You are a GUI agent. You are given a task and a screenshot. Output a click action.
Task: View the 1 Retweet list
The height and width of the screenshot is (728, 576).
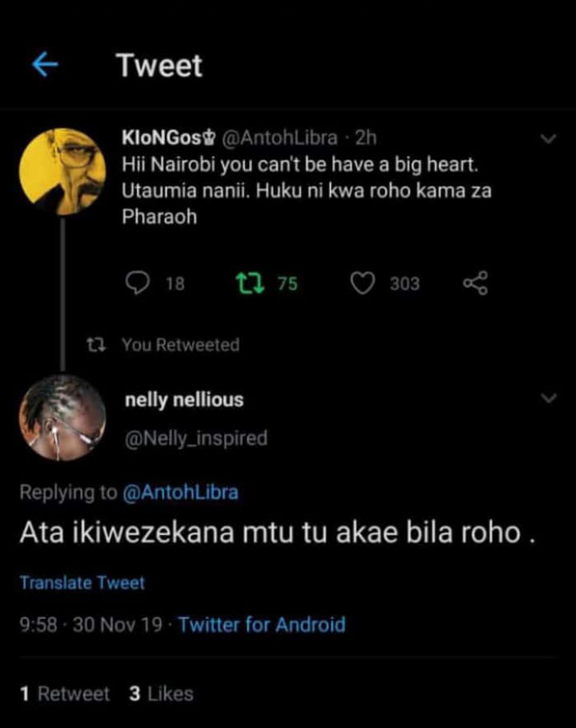coord(64,694)
